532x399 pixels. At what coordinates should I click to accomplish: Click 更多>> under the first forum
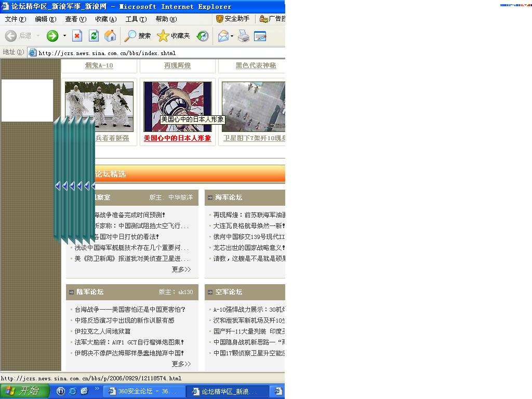(x=181, y=270)
